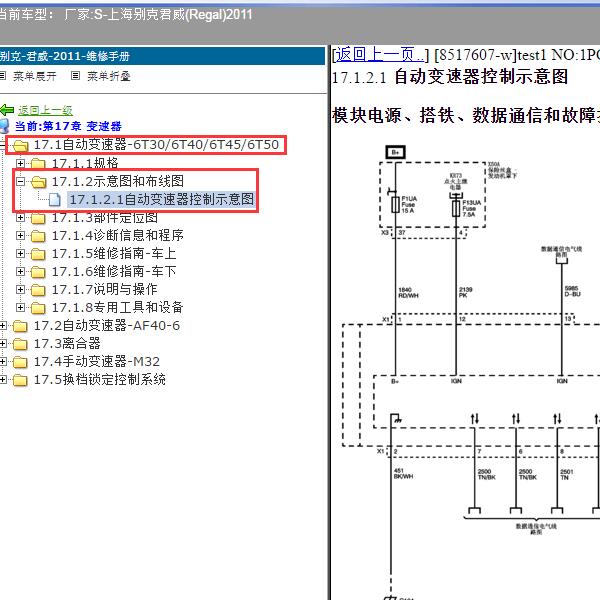Click document icon of 17.1.2.1自动变速器控制示意图
The height and width of the screenshot is (600, 600).
[55, 199]
